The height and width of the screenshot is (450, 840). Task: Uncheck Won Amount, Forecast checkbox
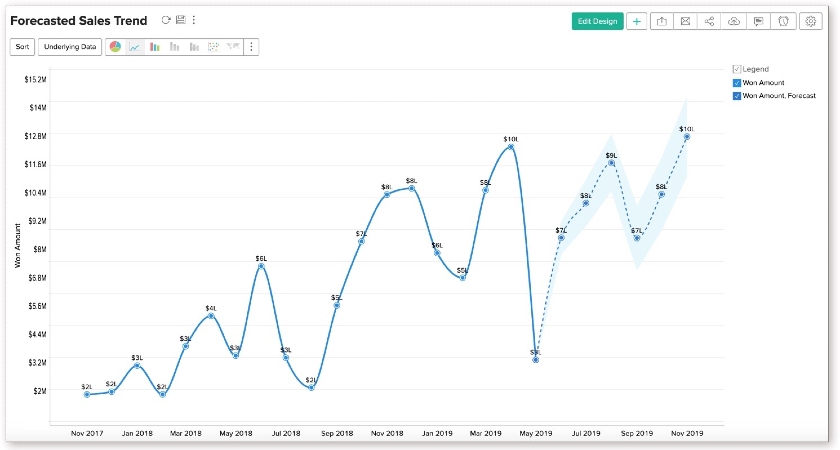coord(737,96)
